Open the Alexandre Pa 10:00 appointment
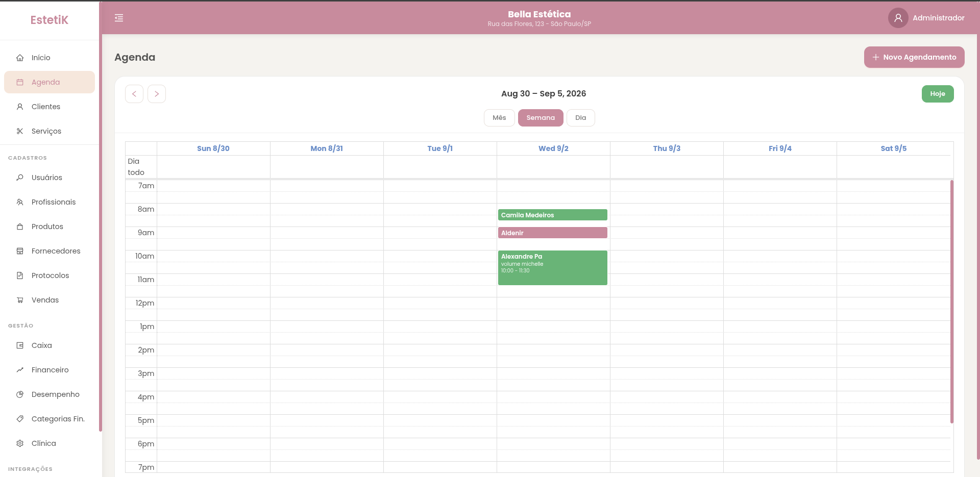Screen dimensions: 980x477 (x=553, y=268)
